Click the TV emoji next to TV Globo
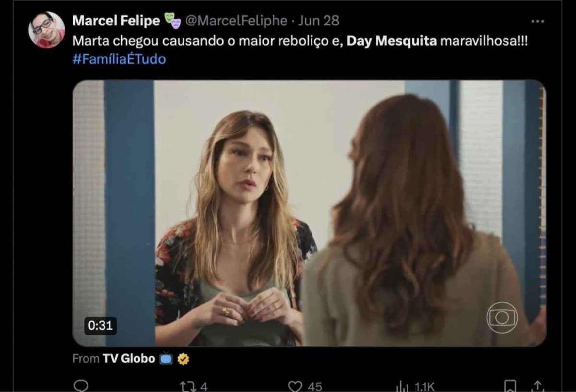 pos(166,359)
